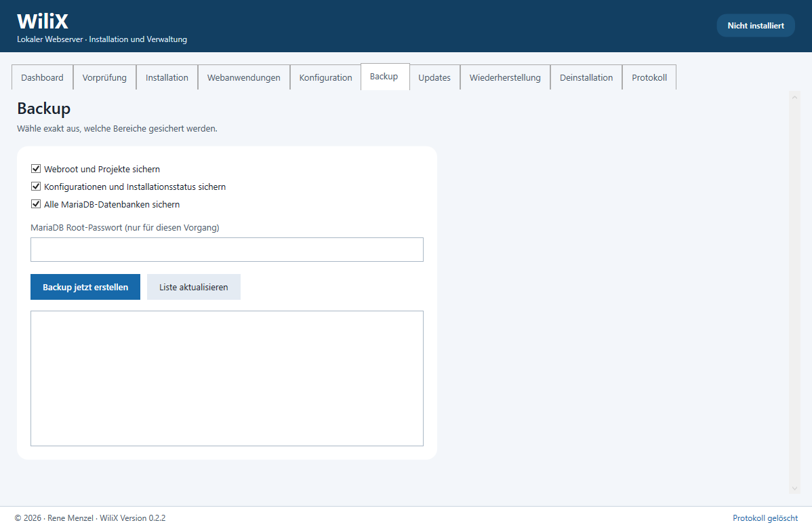Click the Backup tab

(x=384, y=77)
